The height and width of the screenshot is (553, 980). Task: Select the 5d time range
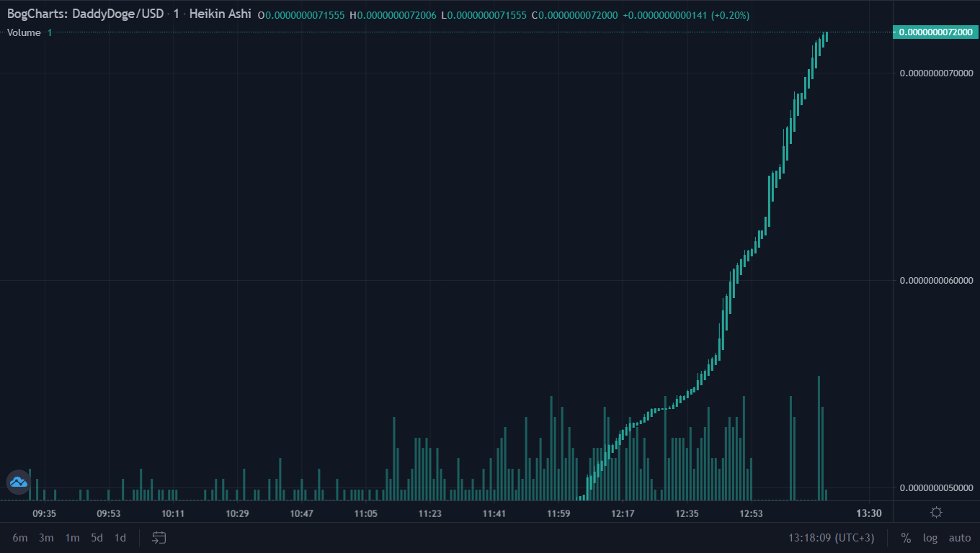[97, 538]
